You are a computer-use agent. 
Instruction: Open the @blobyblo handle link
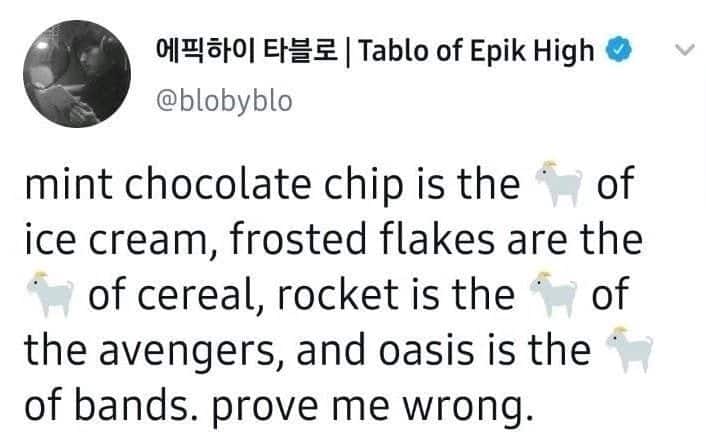pos(226,100)
